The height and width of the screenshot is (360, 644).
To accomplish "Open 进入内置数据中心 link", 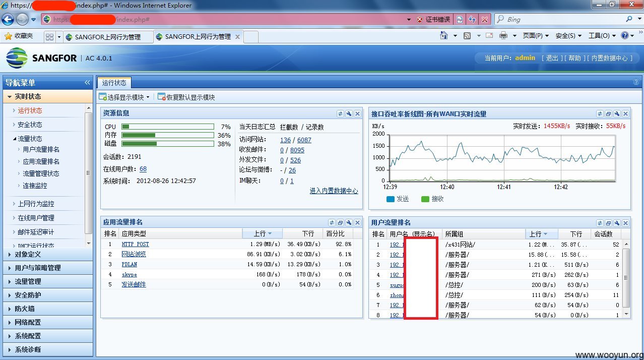I will [333, 191].
